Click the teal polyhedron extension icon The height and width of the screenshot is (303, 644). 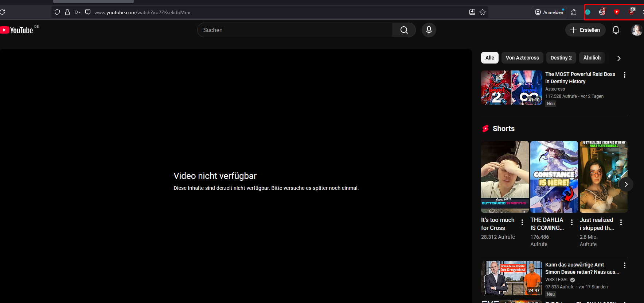click(x=588, y=12)
